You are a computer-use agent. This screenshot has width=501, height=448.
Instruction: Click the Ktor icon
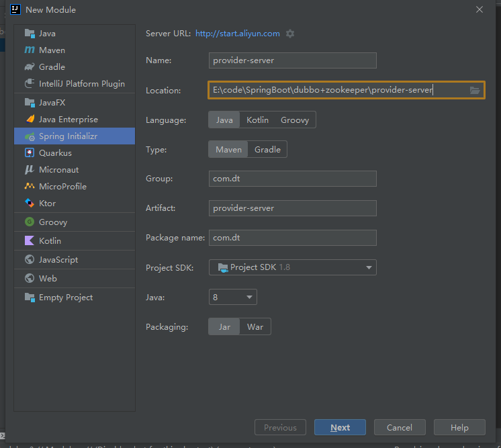(x=30, y=203)
